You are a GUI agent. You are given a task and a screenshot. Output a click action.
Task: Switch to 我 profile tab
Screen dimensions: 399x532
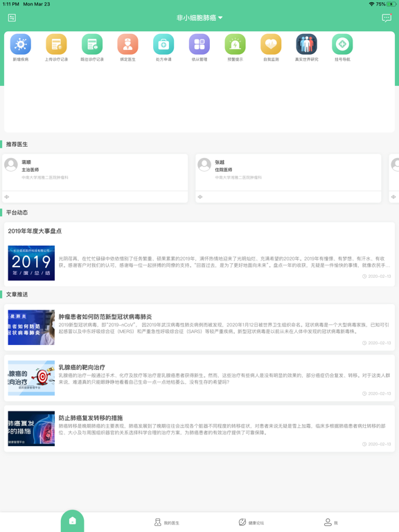coord(331,522)
